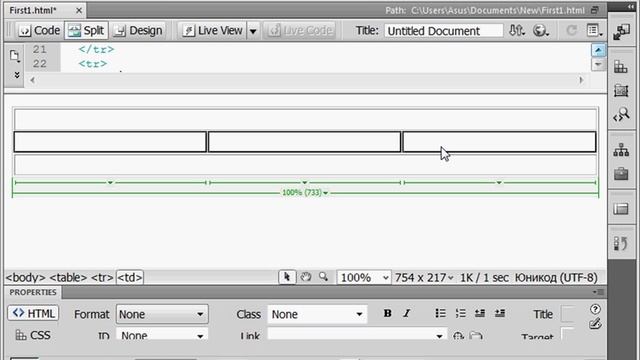Viewport: 640px width, 360px height.
Task: Close the First1.html document tab
Action: coord(79,11)
